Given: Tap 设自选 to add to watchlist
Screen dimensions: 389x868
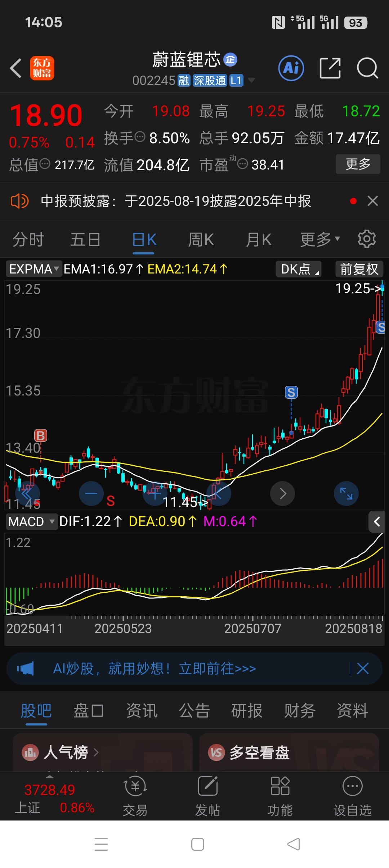Looking at the screenshot, I should click(x=352, y=796).
